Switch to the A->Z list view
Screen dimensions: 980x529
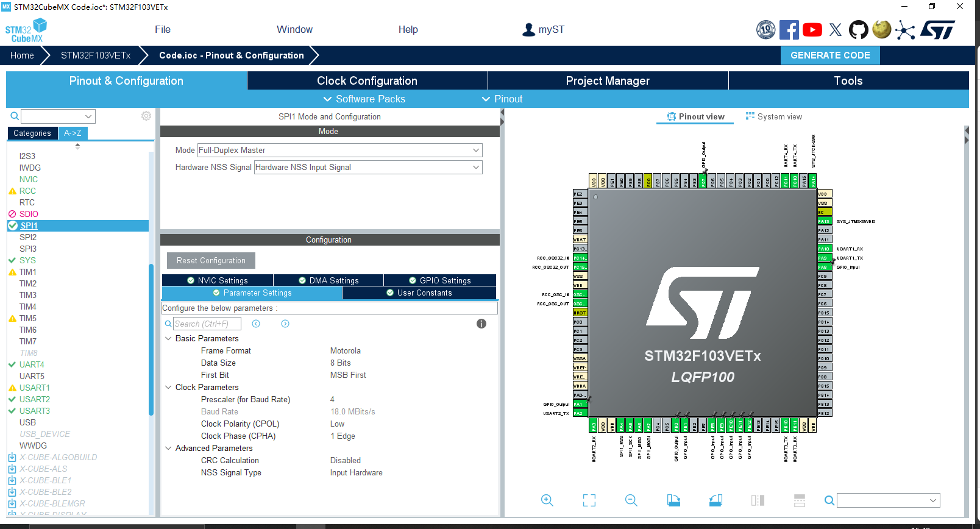tap(73, 133)
